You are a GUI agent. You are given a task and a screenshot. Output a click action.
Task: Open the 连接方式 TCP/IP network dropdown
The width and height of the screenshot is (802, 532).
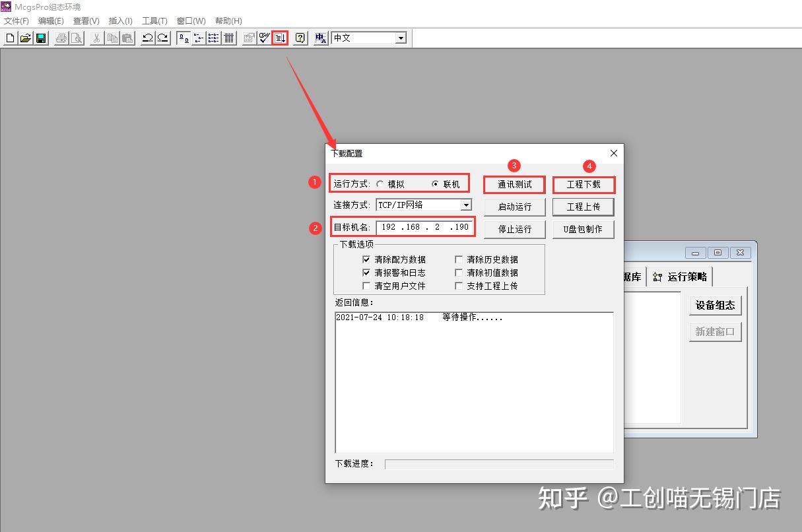tap(465, 205)
